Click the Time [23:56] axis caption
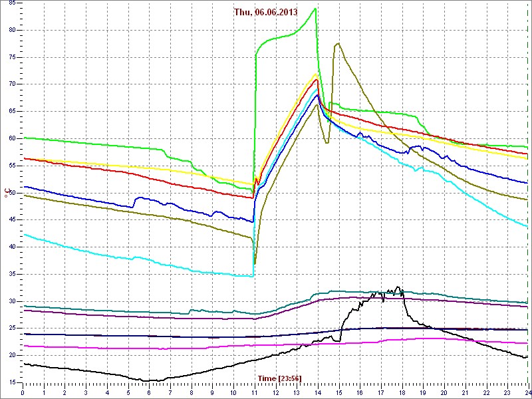This screenshot has height=399, width=532. pos(279,378)
